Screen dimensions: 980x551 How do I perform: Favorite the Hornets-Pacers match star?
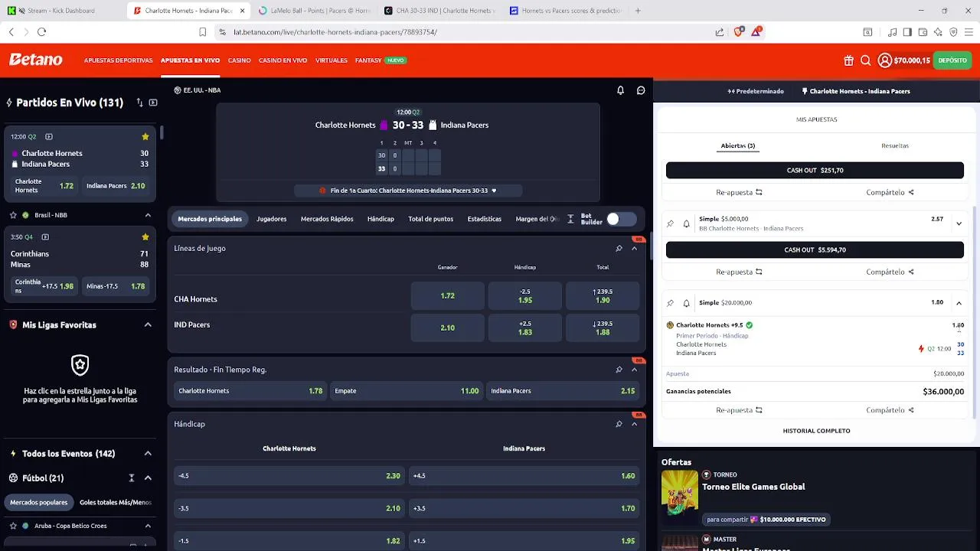[145, 136]
